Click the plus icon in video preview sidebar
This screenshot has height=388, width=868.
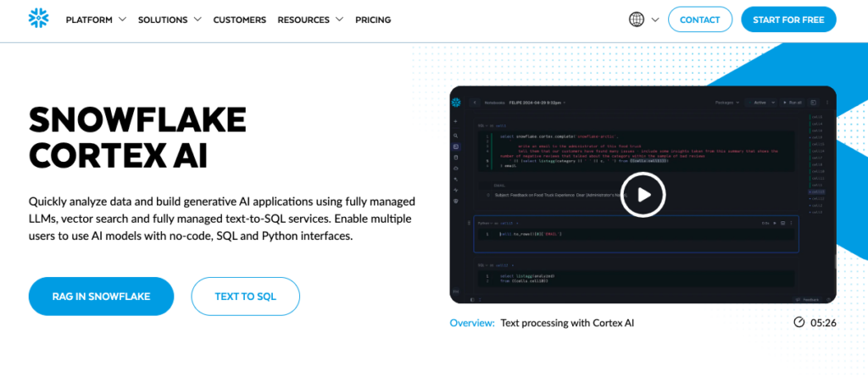click(455, 121)
